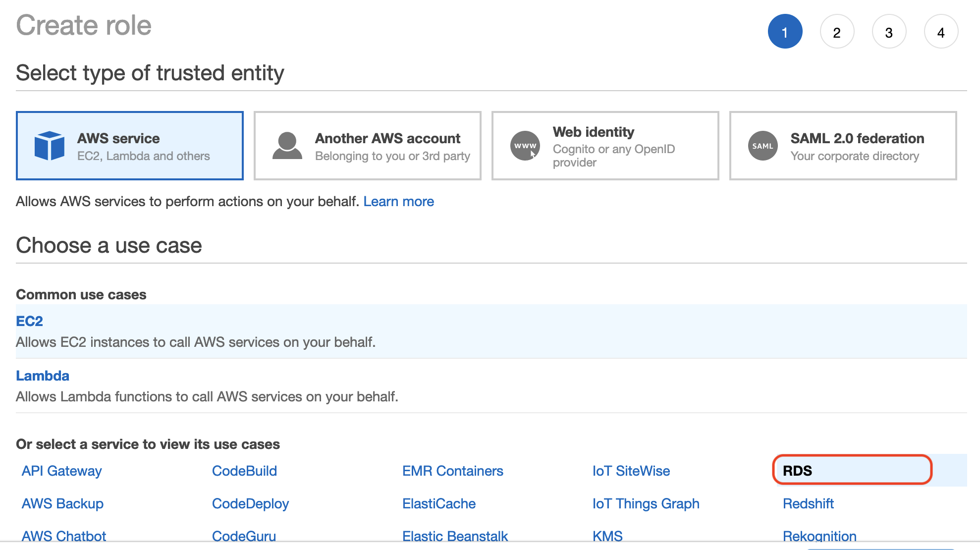Click the 'Choose a use case' heading
This screenshot has height=550, width=980.
(109, 245)
